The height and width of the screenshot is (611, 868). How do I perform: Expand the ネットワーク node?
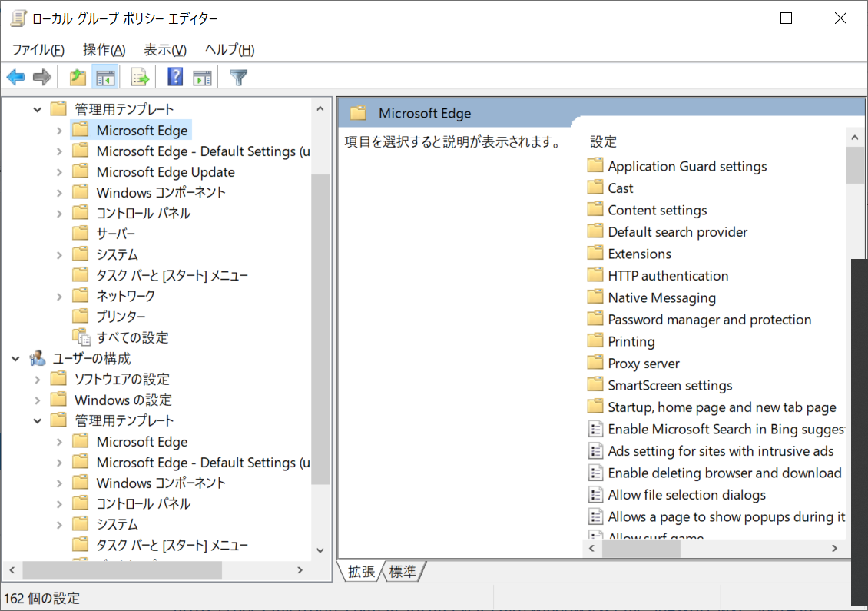(x=59, y=297)
